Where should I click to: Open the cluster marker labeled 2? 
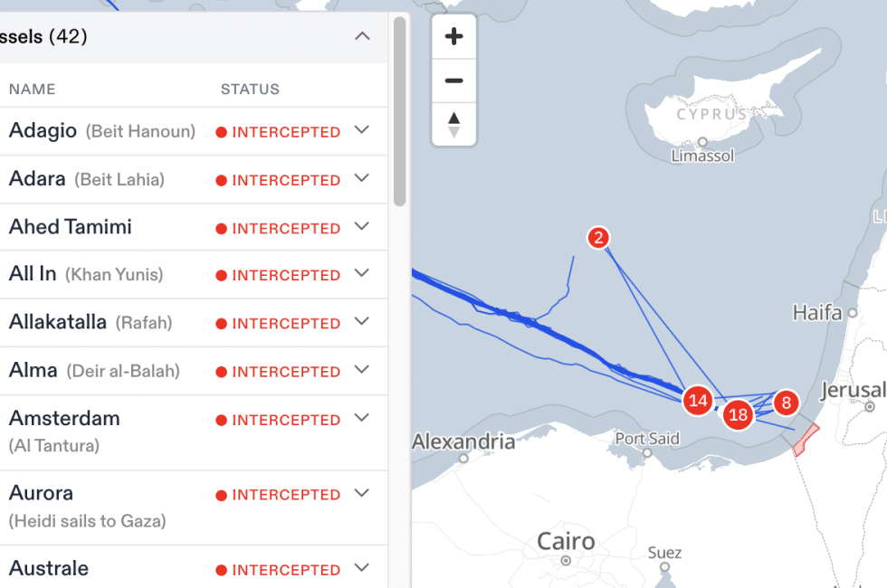point(597,238)
